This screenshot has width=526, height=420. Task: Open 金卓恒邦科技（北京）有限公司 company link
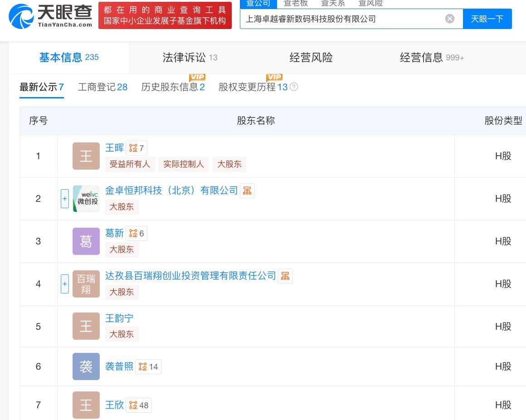(x=171, y=191)
